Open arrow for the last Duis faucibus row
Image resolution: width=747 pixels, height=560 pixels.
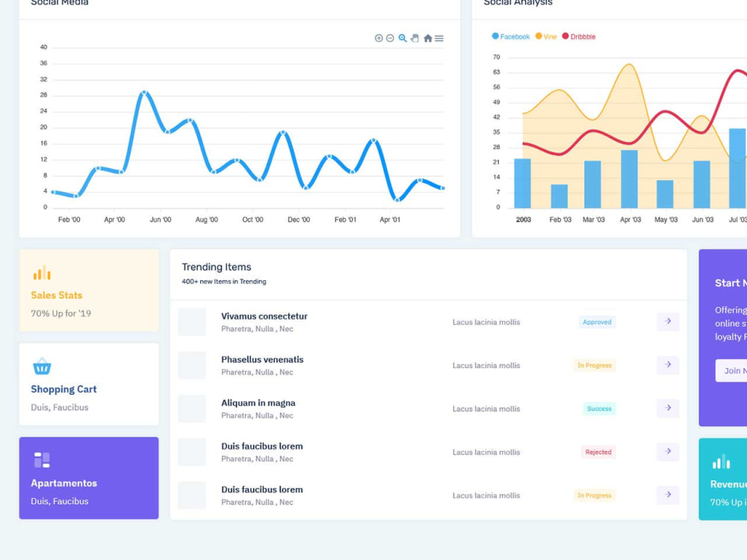pyautogui.click(x=668, y=495)
